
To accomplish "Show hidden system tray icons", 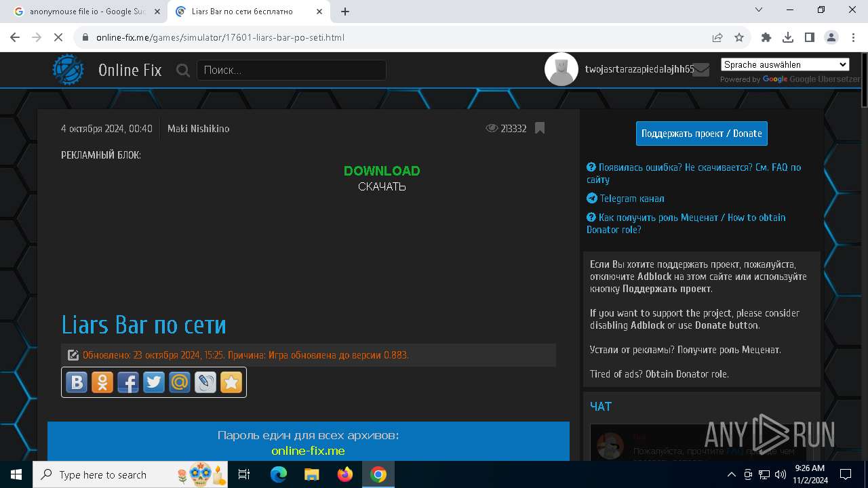I will [732, 474].
